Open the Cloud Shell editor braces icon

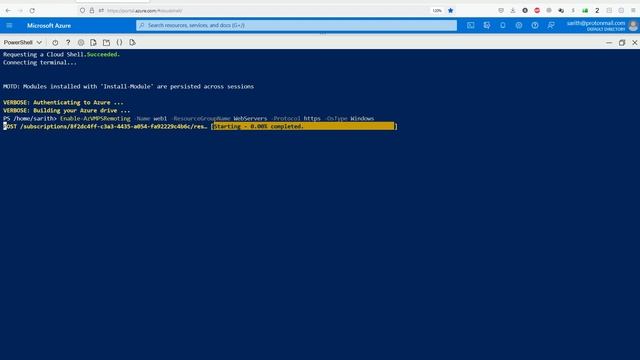(x=119, y=42)
